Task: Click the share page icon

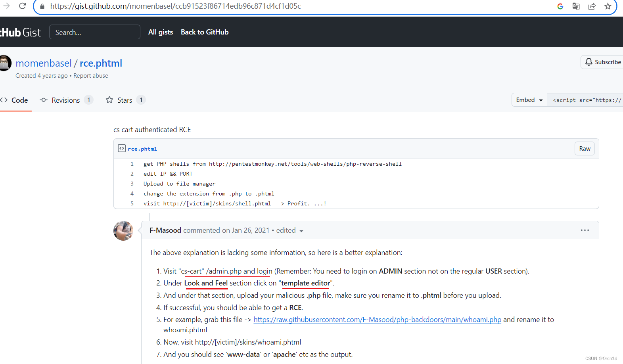Action: pos(592,6)
